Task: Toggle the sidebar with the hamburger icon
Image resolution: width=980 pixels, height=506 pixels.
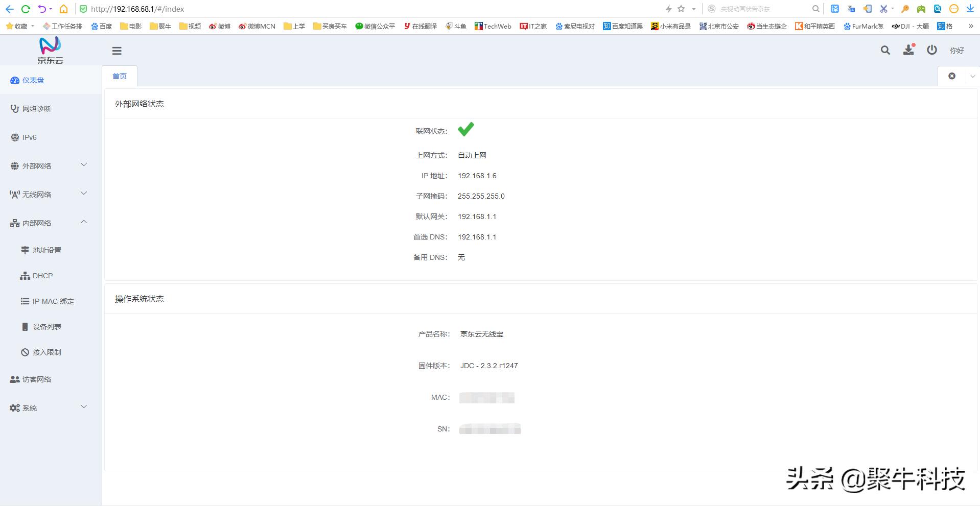Action: [x=117, y=51]
